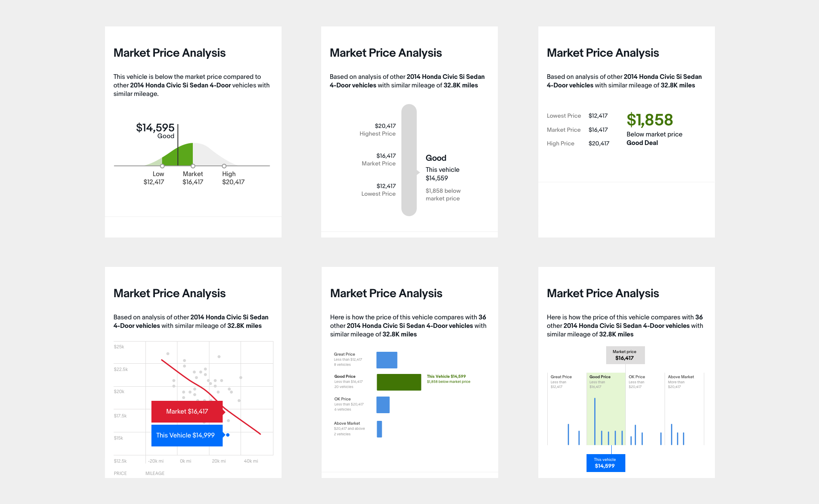Click the "Market Price $16,417" table row
819x504 pixels.
[577, 130]
